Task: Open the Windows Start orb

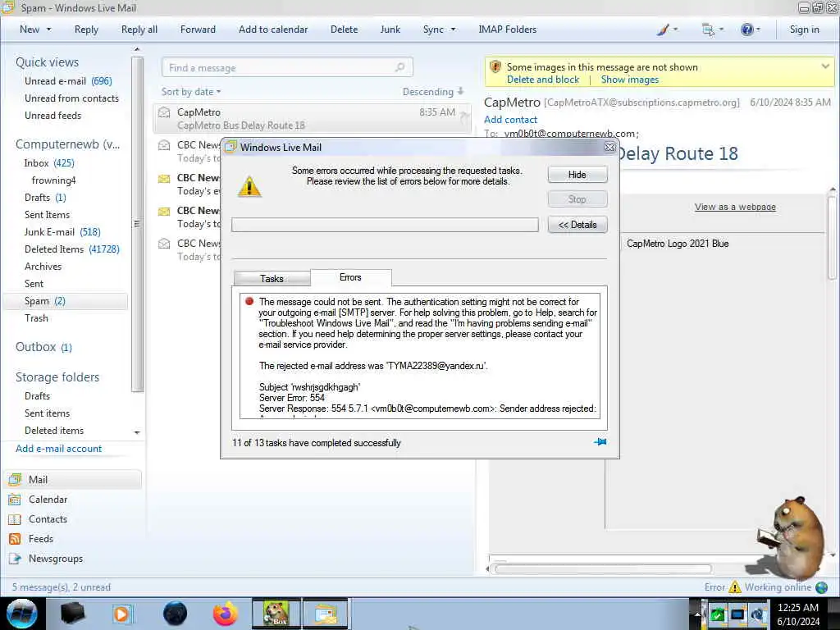Action: tap(22, 614)
